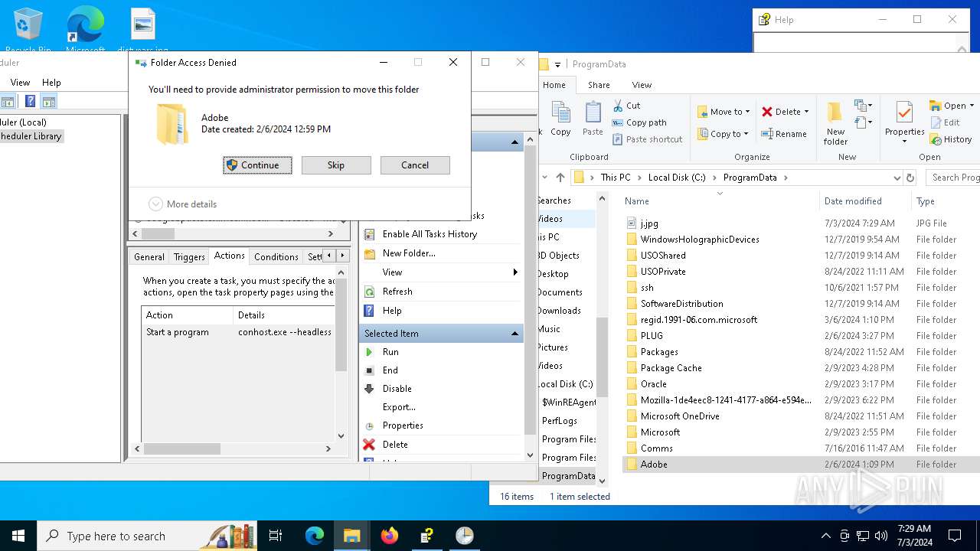Open Properties in Explorer ribbon

click(904, 123)
